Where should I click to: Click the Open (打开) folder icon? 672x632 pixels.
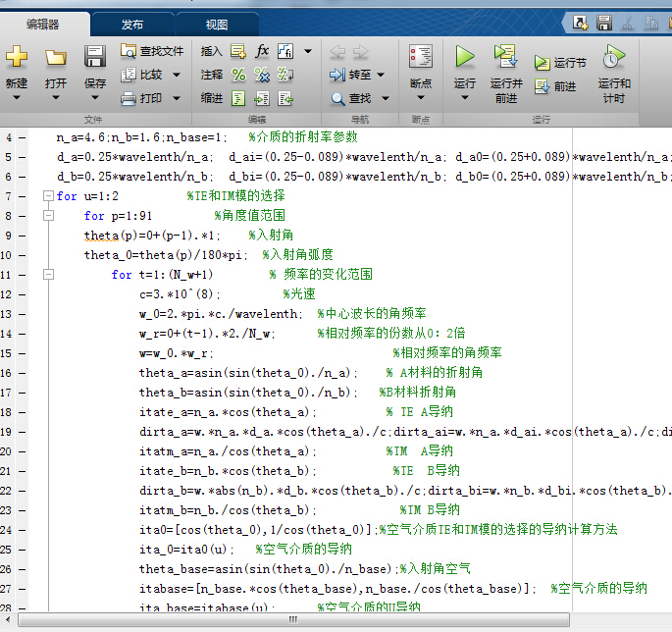56,57
